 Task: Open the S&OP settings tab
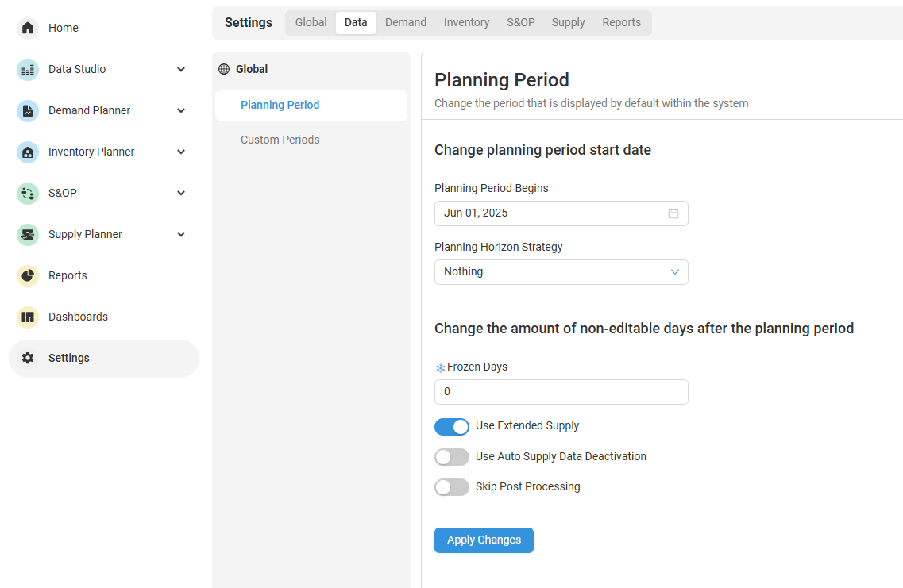coord(521,22)
